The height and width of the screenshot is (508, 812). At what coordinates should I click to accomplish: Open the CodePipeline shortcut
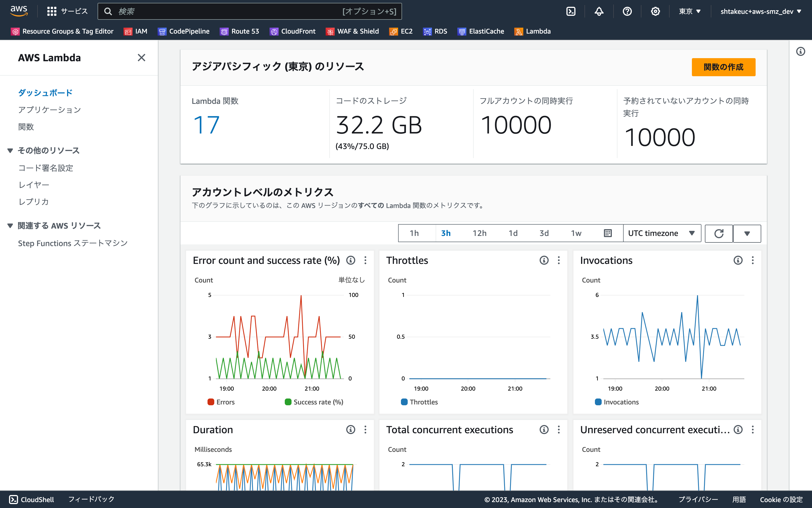[x=184, y=31]
